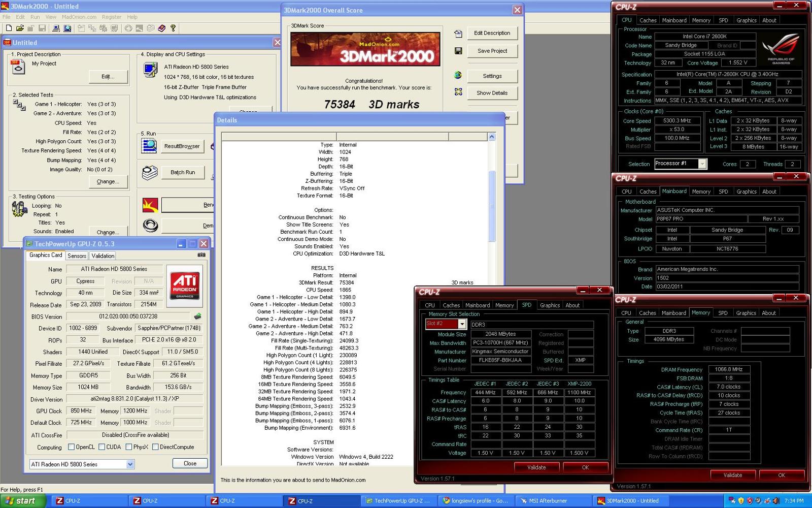Click the icon left of ResultBrowser button
812x508 pixels.
(149, 146)
